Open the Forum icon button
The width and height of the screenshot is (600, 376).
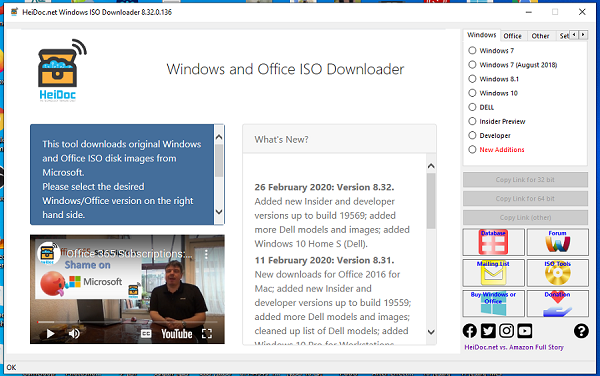[558, 242]
